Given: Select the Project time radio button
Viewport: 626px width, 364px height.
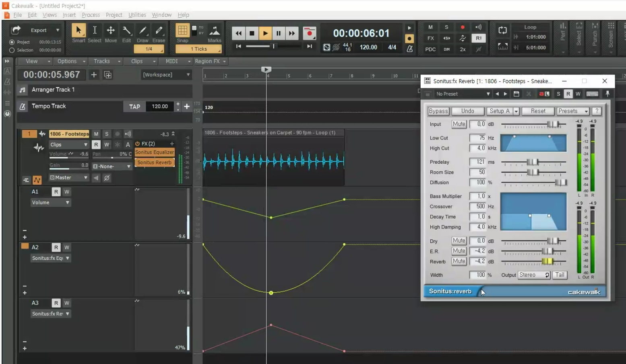Looking at the screenshot, I should (x=12, y=42).
